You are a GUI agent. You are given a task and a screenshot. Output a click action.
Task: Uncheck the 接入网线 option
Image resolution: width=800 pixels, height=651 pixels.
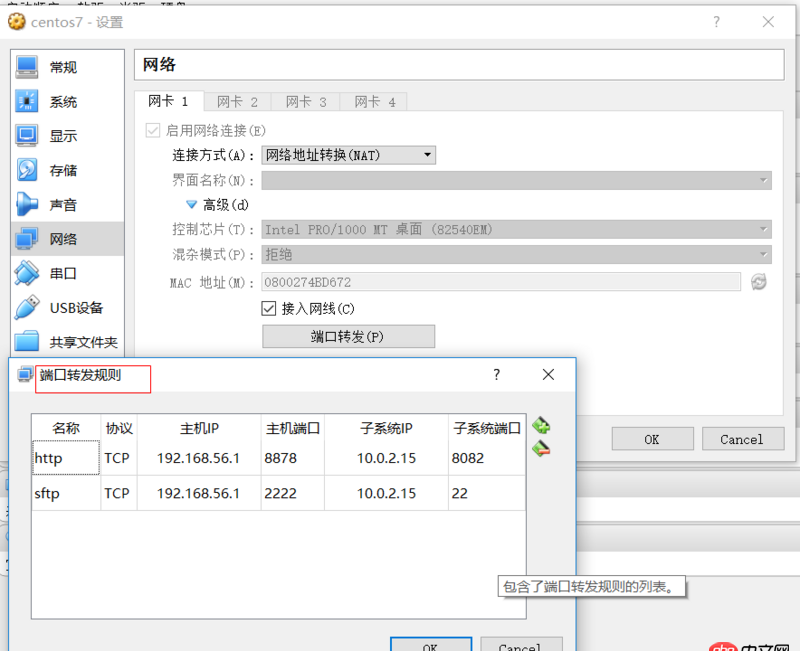click(268, 308)
